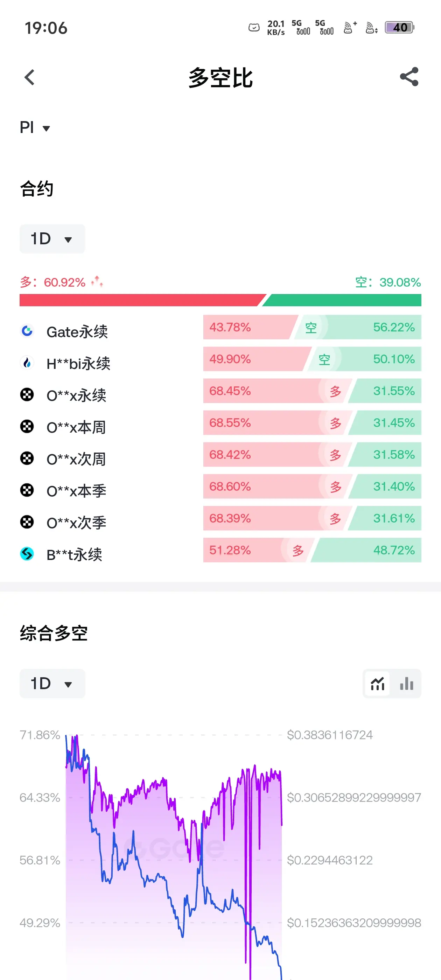Expand the 1D period dropdown under 合约
The image size is (441, 980).
tap(52, 239)
